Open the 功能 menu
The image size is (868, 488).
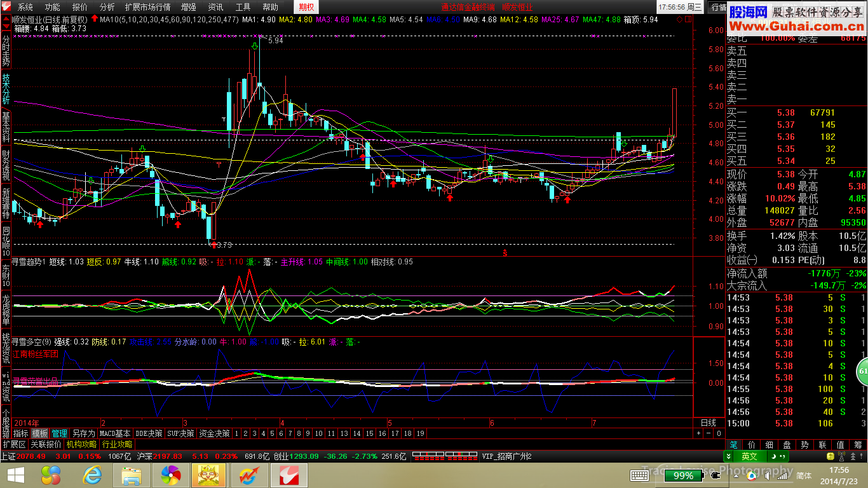click(x=53, y=7)
